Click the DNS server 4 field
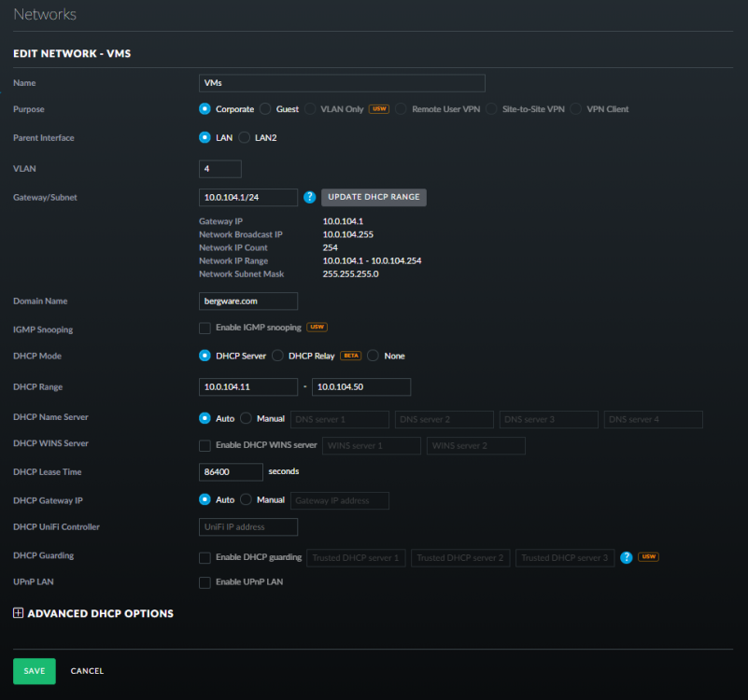Screen dimensions: 748x700 tap(653, 420)
